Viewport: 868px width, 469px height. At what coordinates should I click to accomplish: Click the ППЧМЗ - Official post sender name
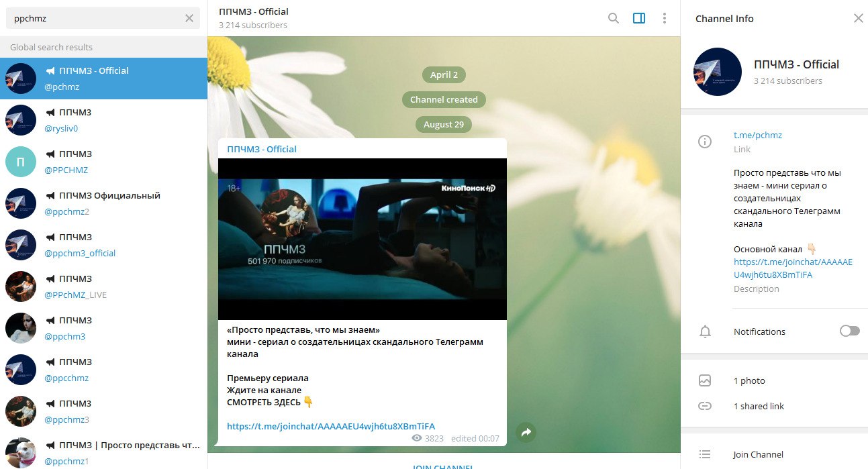262,149
